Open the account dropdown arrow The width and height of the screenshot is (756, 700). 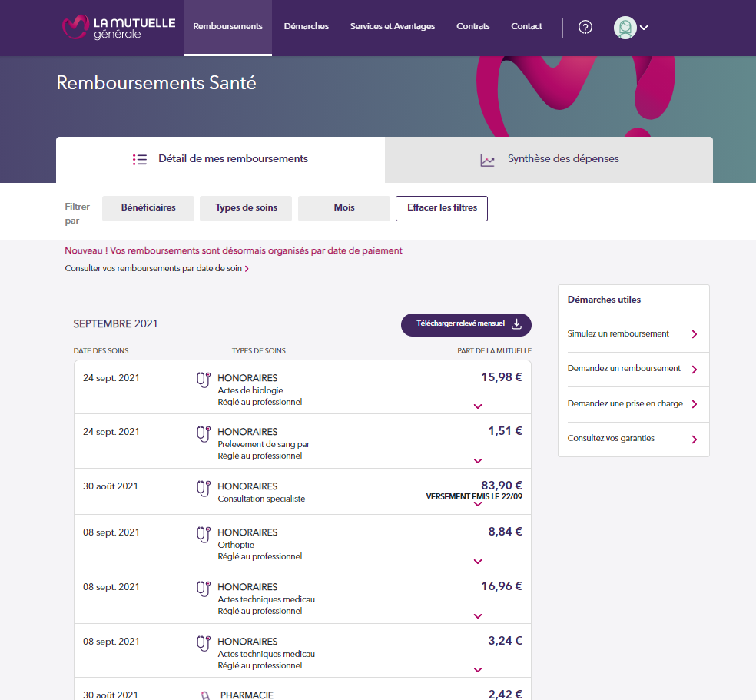(645, 27)
